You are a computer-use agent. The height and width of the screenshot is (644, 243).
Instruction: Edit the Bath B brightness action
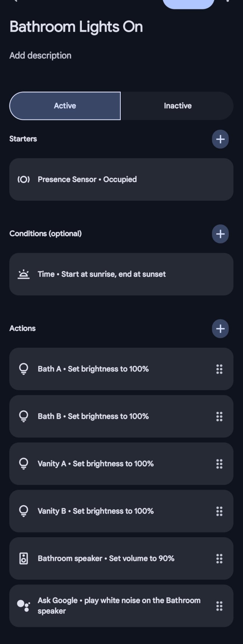coord(112,416)
